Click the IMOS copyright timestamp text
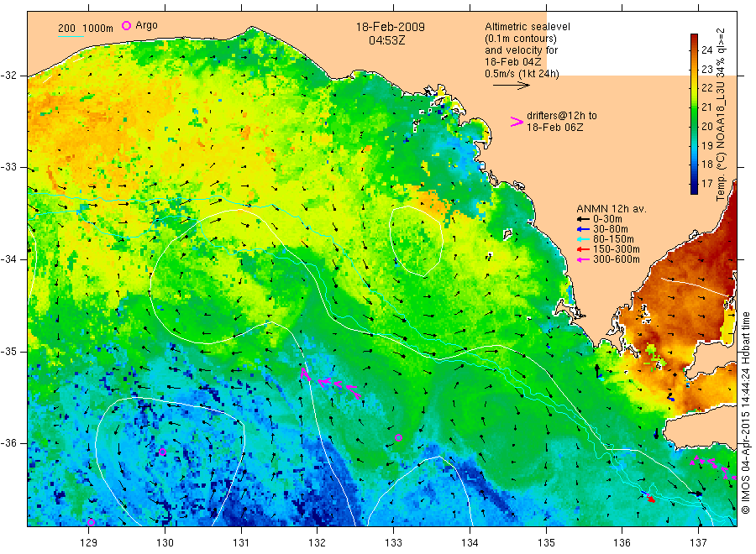This screenshot has width=756, height=554. [746, 412]
